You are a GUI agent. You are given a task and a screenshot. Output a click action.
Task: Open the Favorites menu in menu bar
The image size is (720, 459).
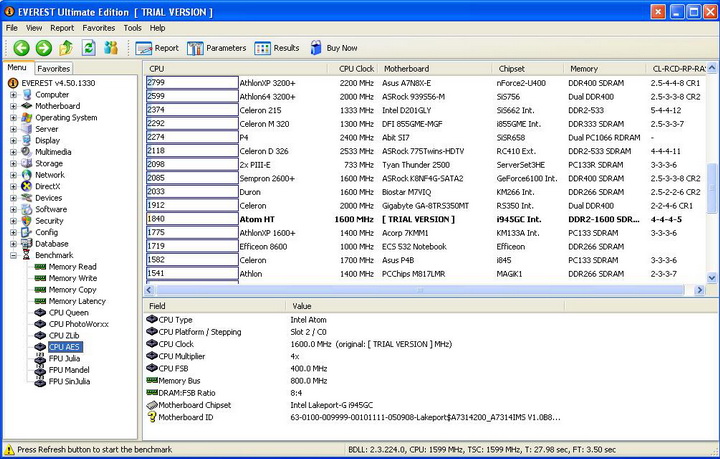[99, 28]
